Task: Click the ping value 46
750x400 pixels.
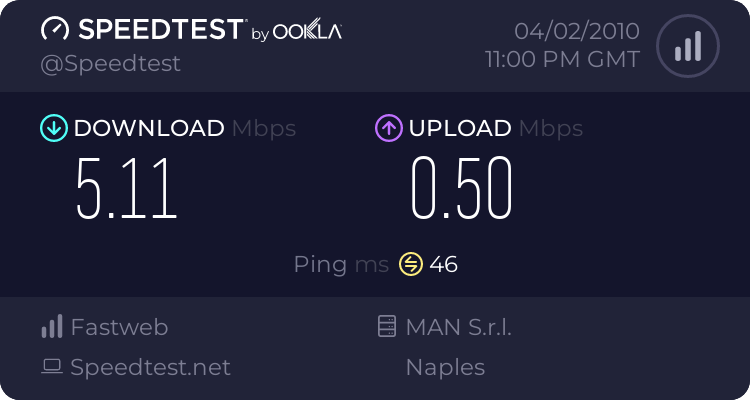Action: (443, 264)
